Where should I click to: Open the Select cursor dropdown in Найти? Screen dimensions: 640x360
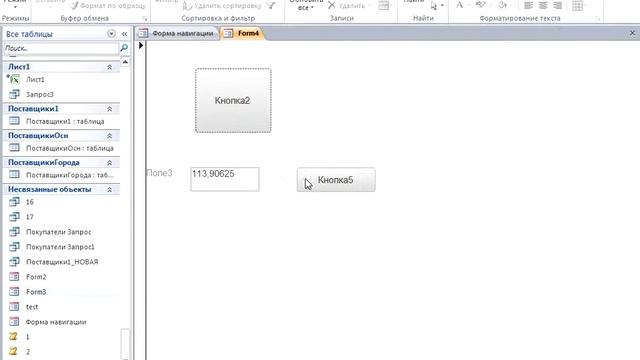point(442,6)
